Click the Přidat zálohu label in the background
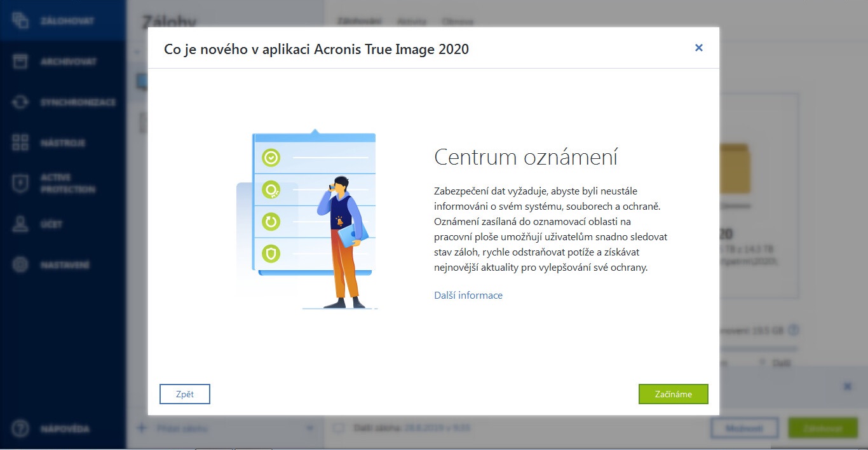Screen dimensions: 868x450 tap(182, 428)
